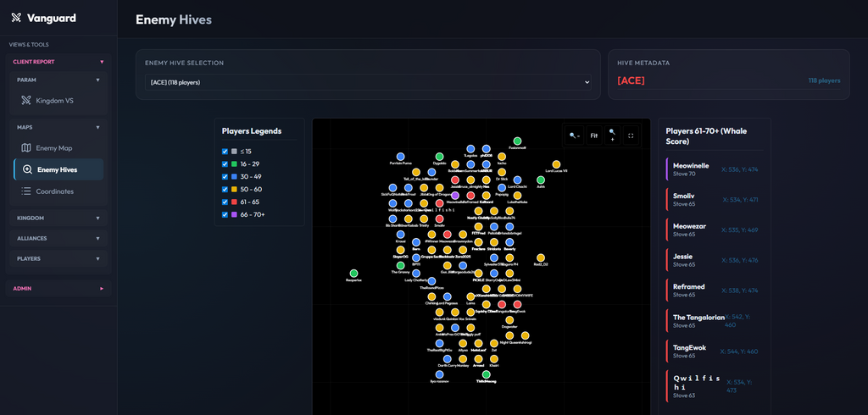The image size is (868, 415).
Task: Click the Lorna yellow node
Action: (470, 296)
